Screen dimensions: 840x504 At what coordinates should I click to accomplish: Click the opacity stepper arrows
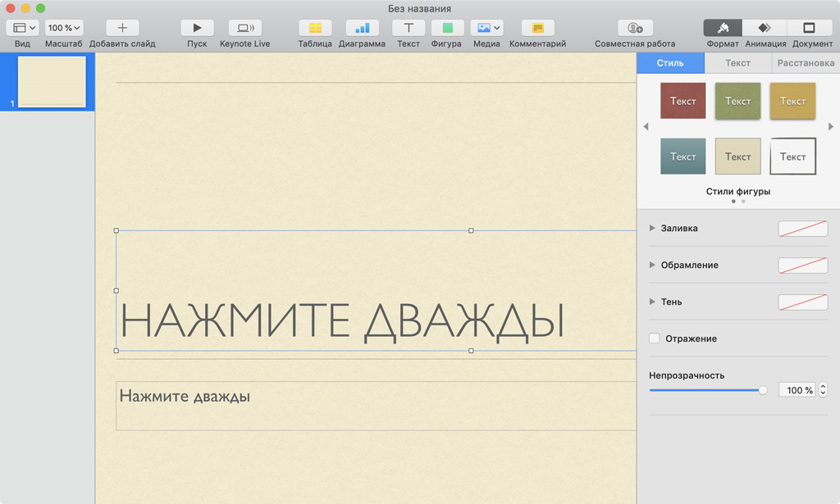[x=823, y=390]
